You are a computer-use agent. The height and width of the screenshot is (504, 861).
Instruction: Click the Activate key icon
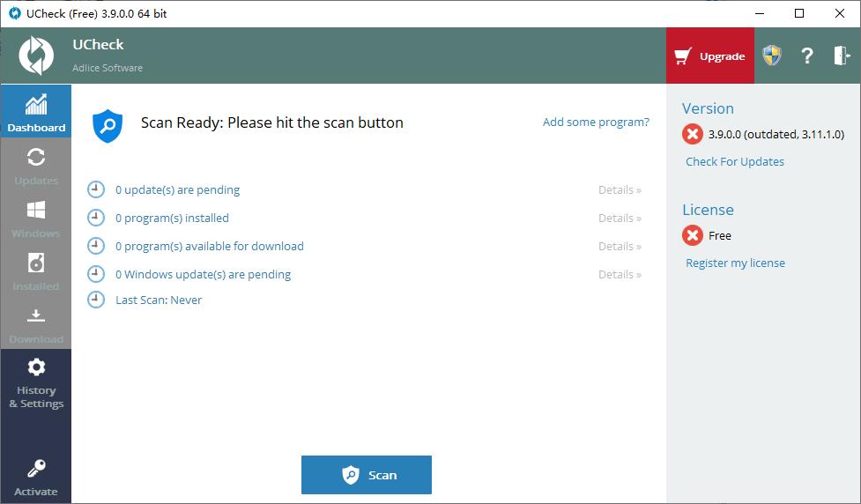coord(36,477)
